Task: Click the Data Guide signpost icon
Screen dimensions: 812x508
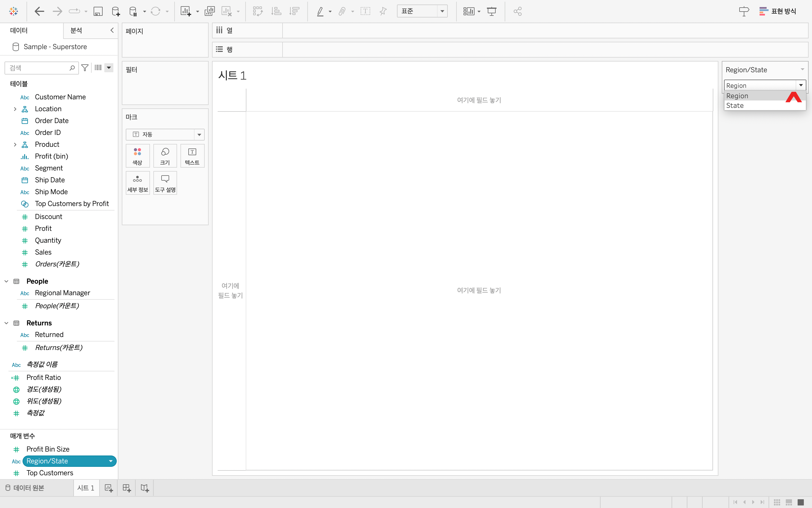Action: [x=744, y=11]
